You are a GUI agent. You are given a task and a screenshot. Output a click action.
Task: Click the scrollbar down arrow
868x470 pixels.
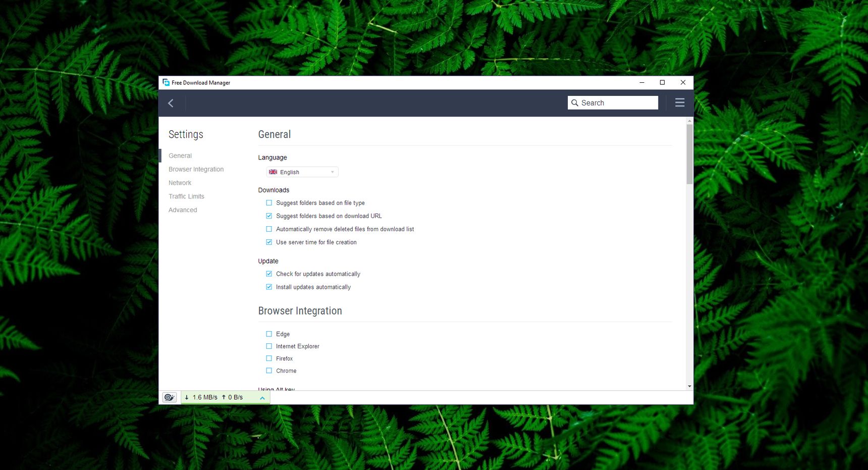(x=689, y=386)
